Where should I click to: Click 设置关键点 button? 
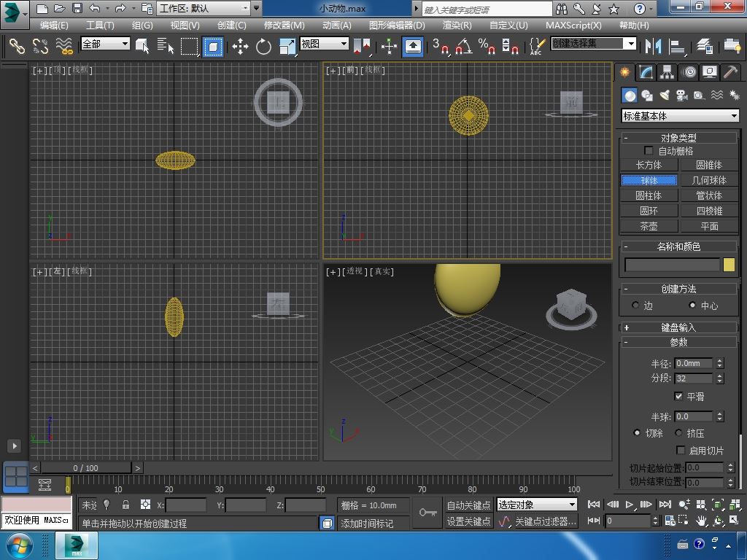[468, 521]
